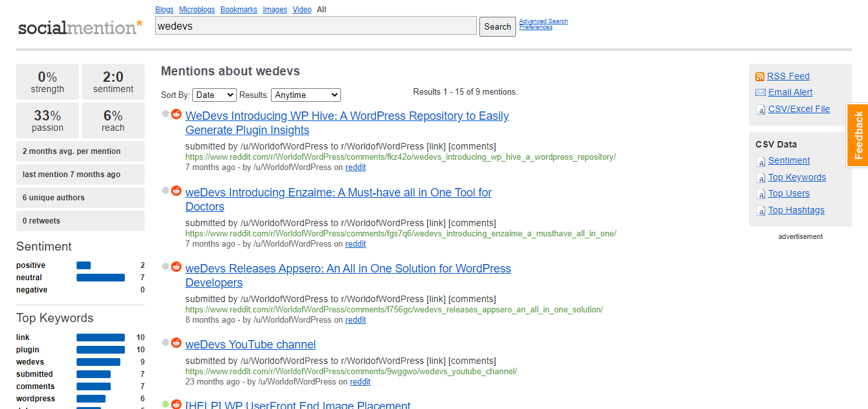The height and width of the screenshot is (409, 868).
Task: Select the All search category
Action: [x=321, y=10]
